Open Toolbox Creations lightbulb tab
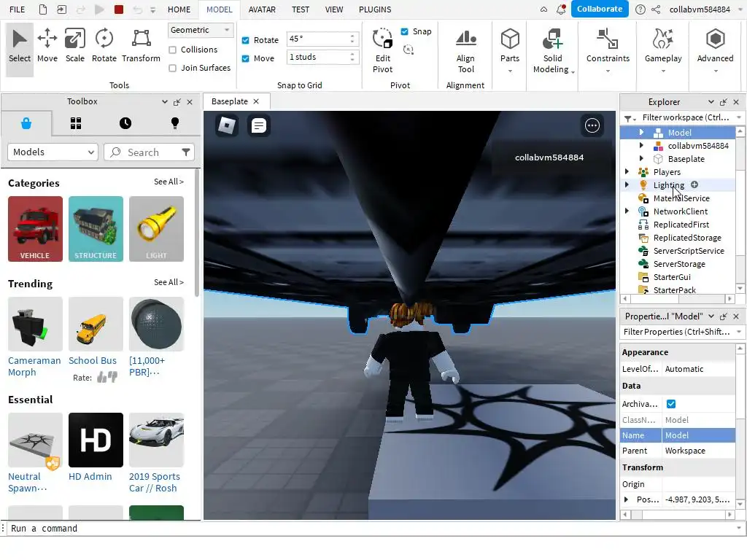 175,123
